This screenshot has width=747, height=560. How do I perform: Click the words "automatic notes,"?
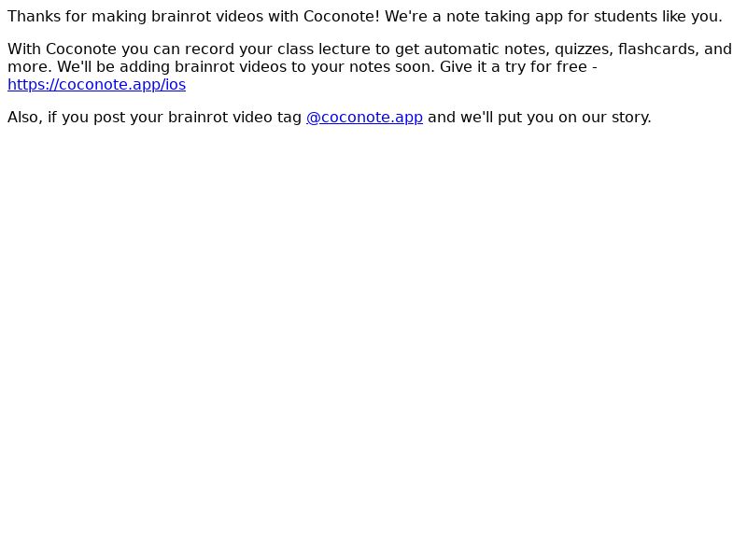click(486, 49)
